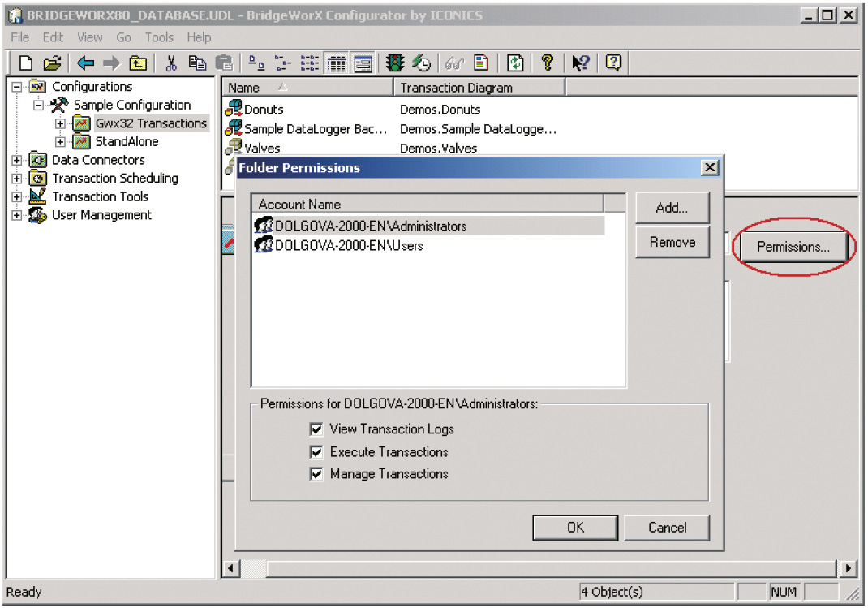Click the Copy toolbar icon
The image size is (868, 608).
pyautogui.click(x=198, y=63)
